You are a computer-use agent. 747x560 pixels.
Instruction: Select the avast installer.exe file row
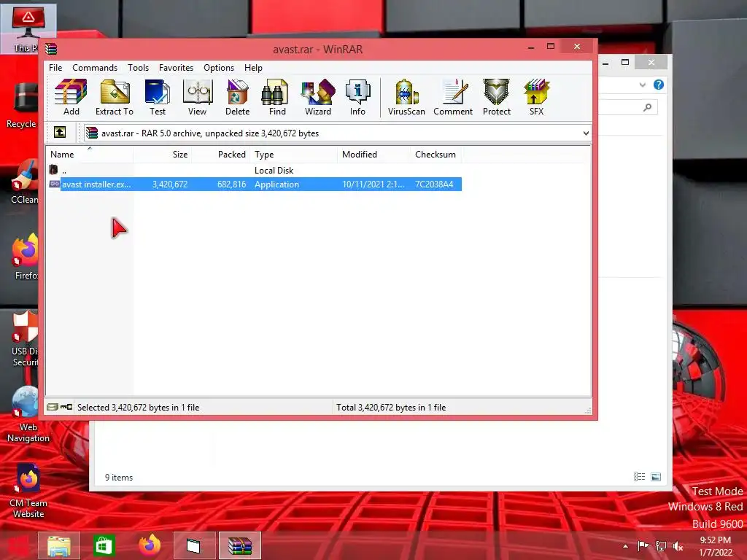[x=255, y=184]
